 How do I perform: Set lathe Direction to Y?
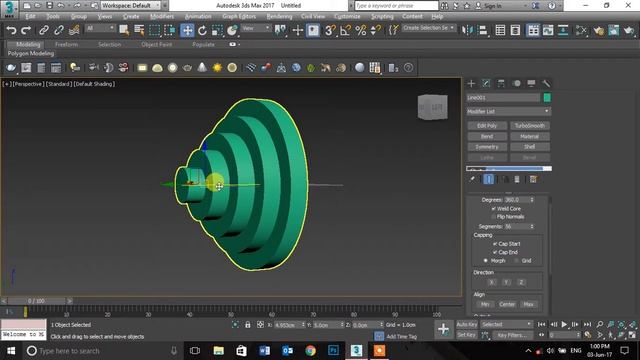tap(506, 282)
